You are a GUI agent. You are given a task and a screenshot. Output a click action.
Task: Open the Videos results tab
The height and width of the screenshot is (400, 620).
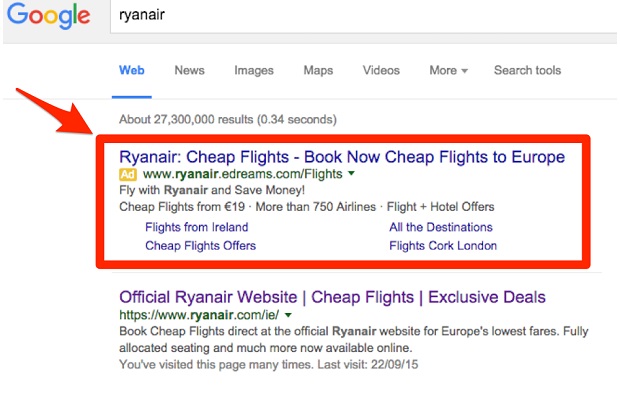381,71
